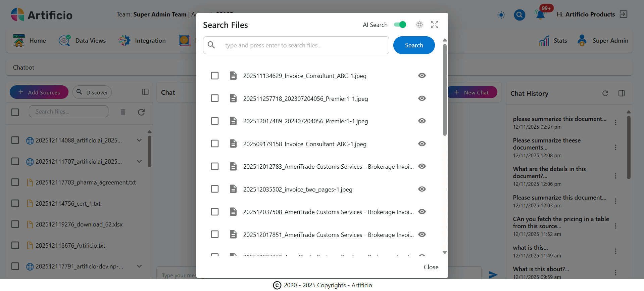Check 202511134629_Invoice_Consultant_ABC-1.jpeg file checkbox
The width and height of the screenshot is (644, 291).
coord(215,76)
